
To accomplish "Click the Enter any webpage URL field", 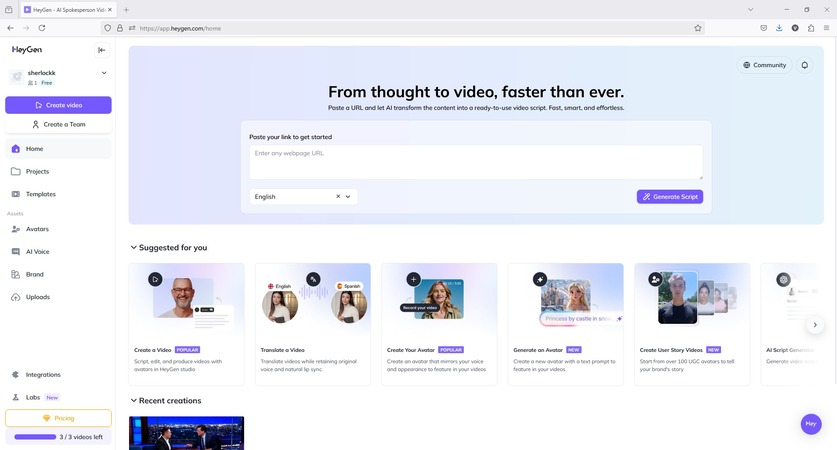I will pyautogui.click(x=476, y=162).
